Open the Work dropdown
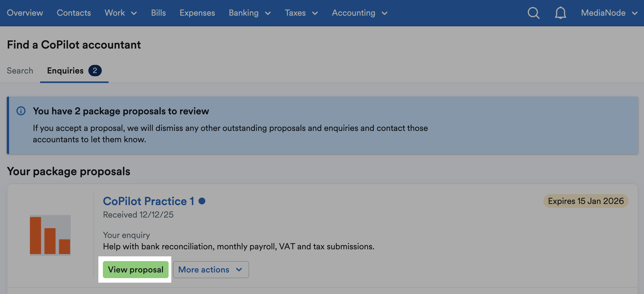 pos(121,13)
